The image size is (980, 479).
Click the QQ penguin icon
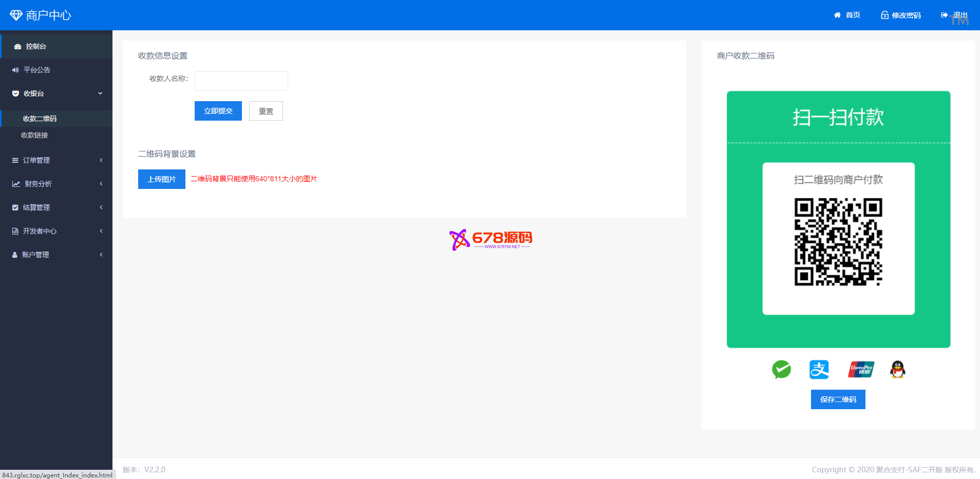tap(897, 369)
